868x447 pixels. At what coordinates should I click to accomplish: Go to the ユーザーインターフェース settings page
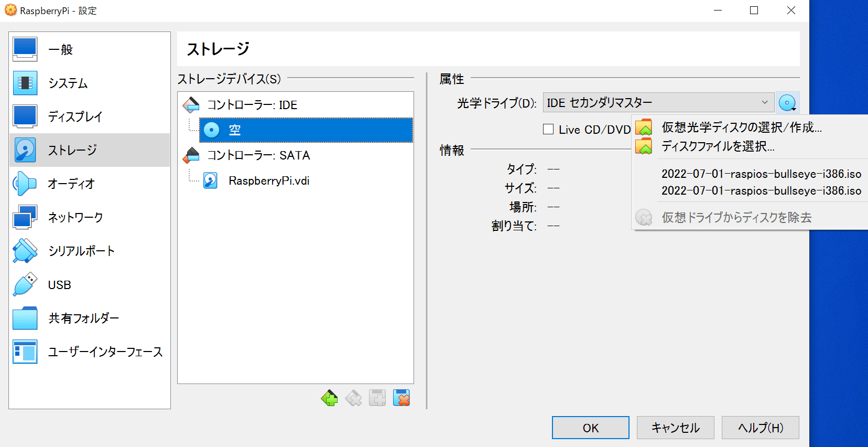90,352
